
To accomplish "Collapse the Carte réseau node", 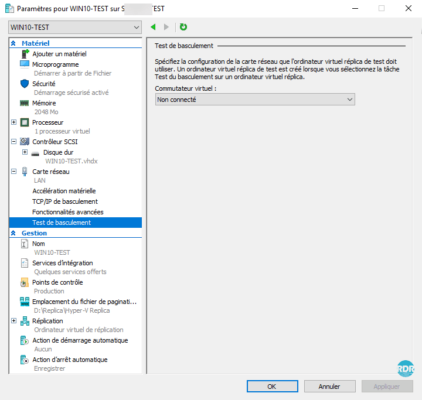I will (x=14, y=171).
